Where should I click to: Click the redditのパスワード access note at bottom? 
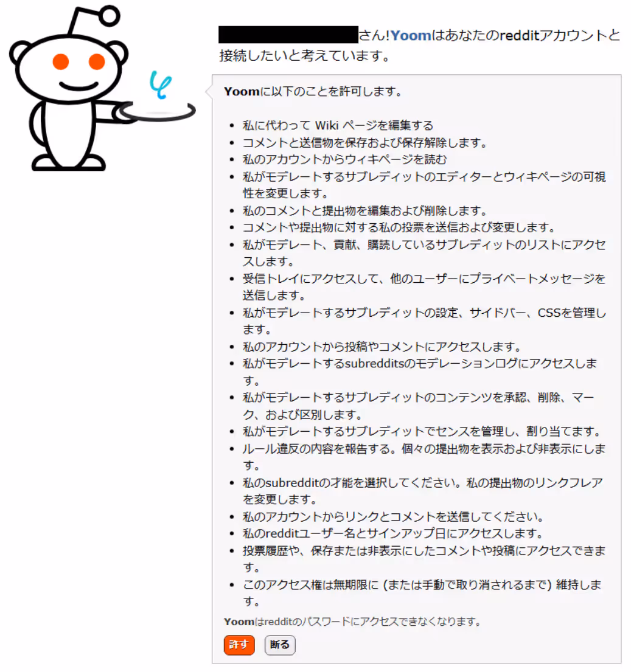pos(352,622)
